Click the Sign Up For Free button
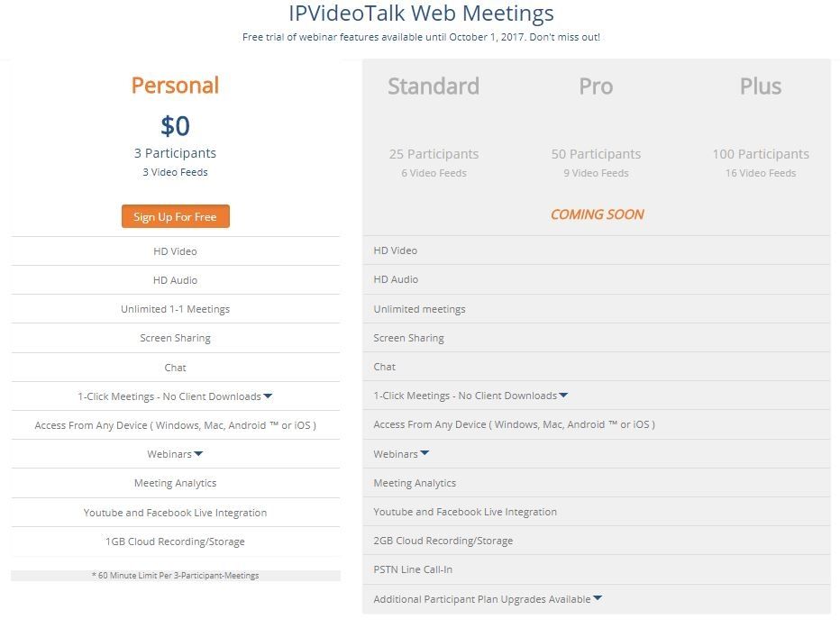Screen dimensions: 840x628 175,216
